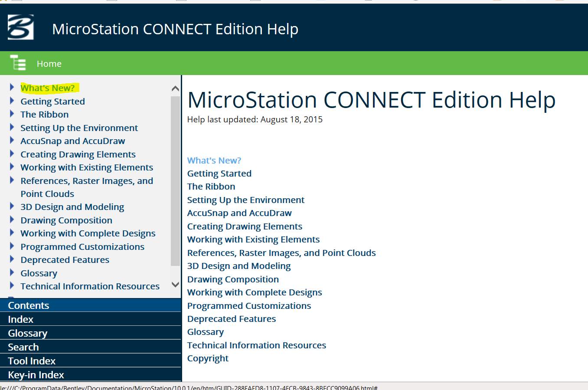Switch to the Glossary tab
This screenshot has width=588, height=390.
click(x=90, y=333)
